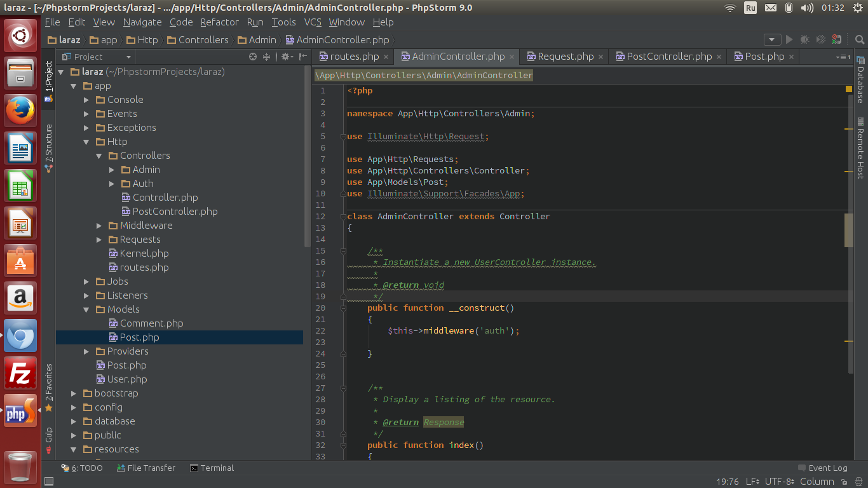Close the routes.php editor tab
This screenshot has height=488, width=868.
(386, 57)
